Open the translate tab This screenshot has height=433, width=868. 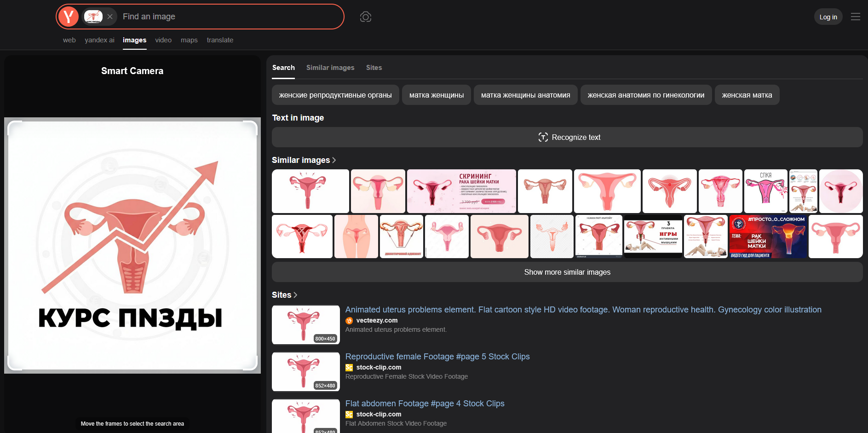(220, 40)
